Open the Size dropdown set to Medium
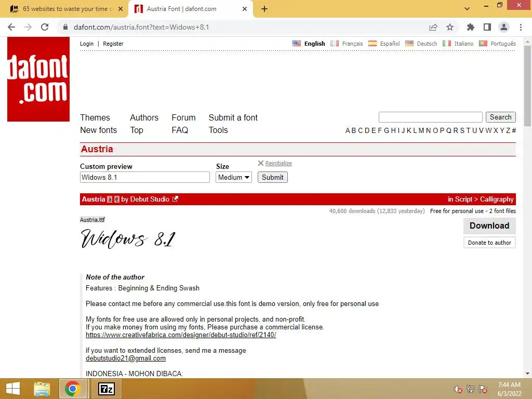The height and width of the screenshot is (399, 532). click(x=233, y=177)
